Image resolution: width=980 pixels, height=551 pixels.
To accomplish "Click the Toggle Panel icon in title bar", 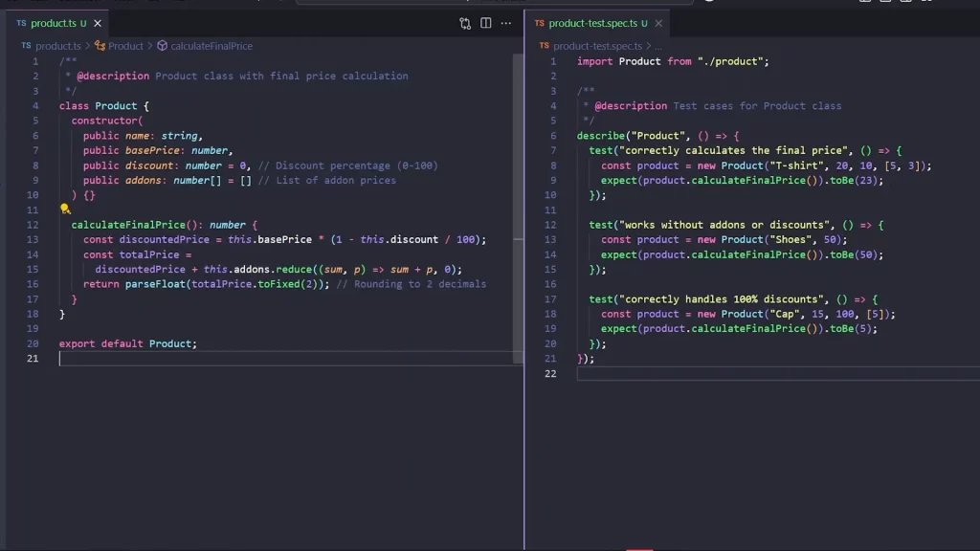I will click(885, 4).
